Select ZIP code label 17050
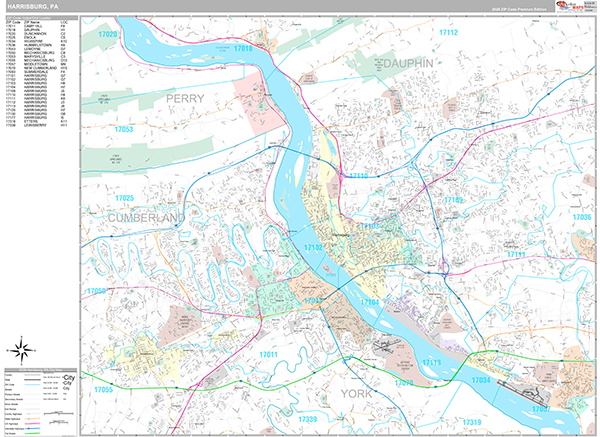The image size is (600, 437). 96,291
